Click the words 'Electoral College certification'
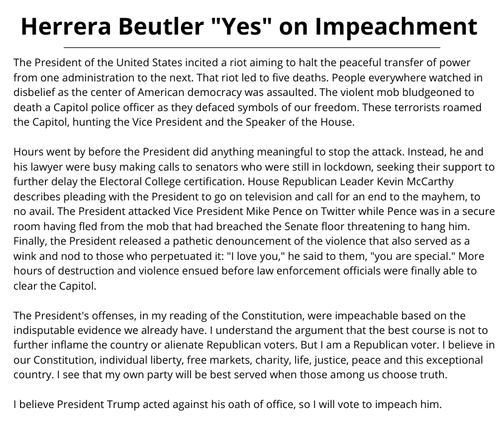This screenshot has width=504, height=425. point(172,182)
